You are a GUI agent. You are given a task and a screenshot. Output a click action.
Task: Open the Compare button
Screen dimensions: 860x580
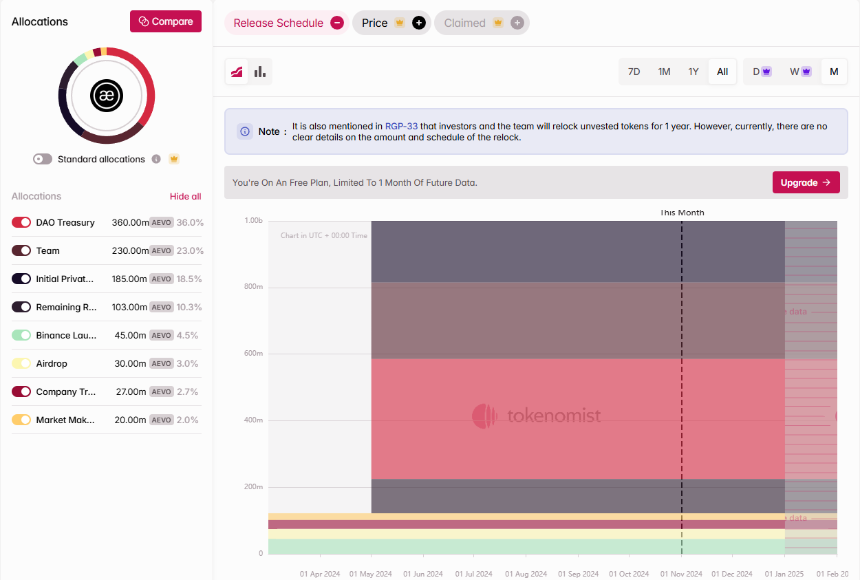click(166, 21)
